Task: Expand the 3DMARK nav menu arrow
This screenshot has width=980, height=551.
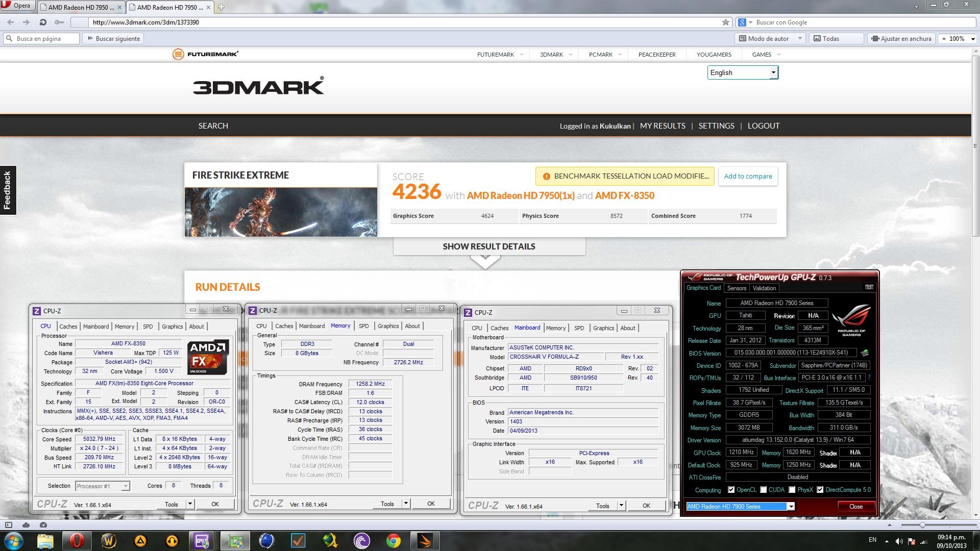Action: pos(571,55)
